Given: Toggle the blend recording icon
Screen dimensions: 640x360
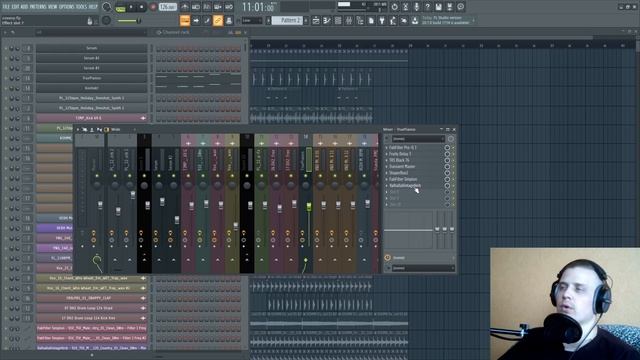Looking at the screenshot, I should 218,7.
